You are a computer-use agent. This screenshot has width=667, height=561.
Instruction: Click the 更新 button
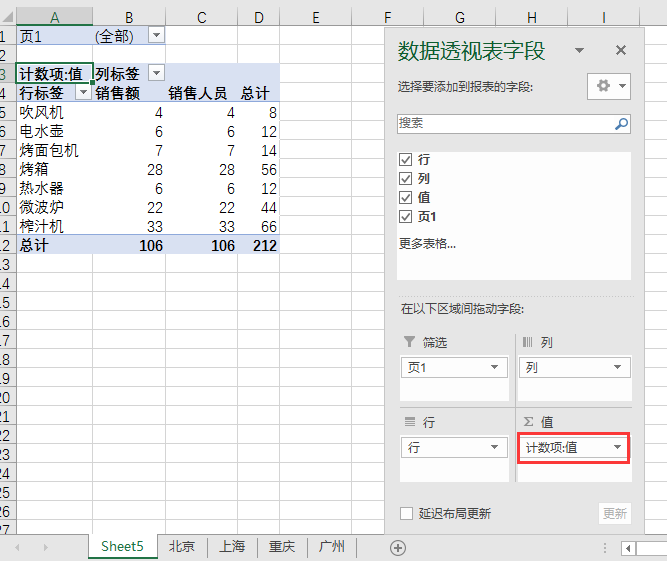615,513
